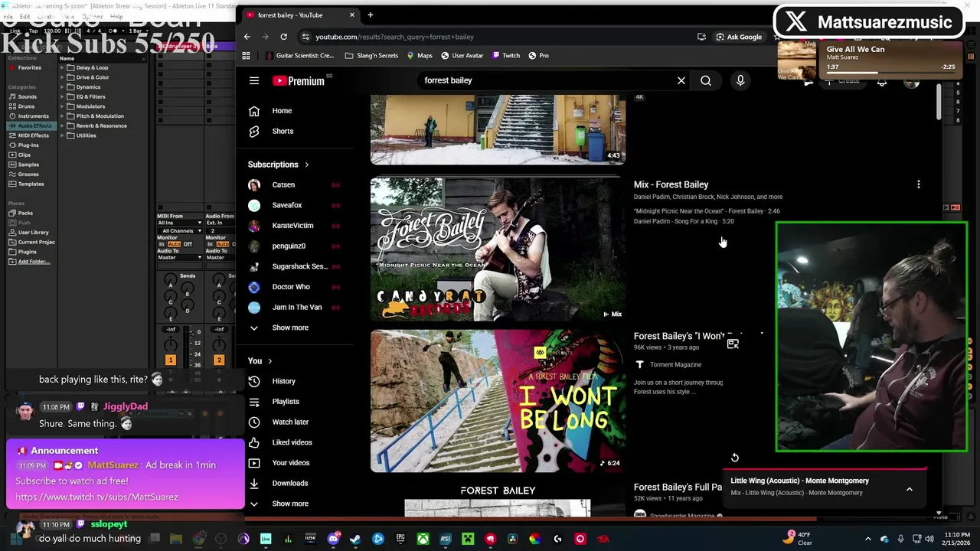Screen dimensions: 980x551
Task: Open the All Channels dropdown
Action: (179, 231)
